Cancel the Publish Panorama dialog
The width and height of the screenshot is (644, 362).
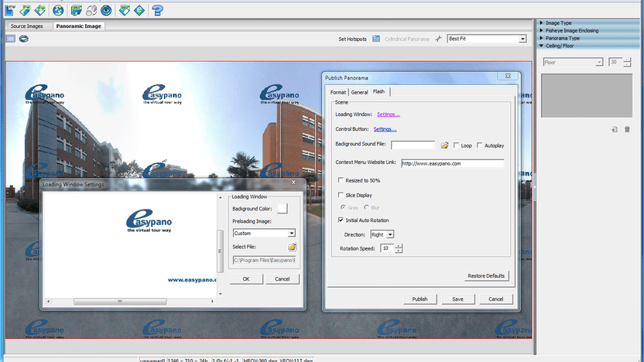(x=495, y=299)
